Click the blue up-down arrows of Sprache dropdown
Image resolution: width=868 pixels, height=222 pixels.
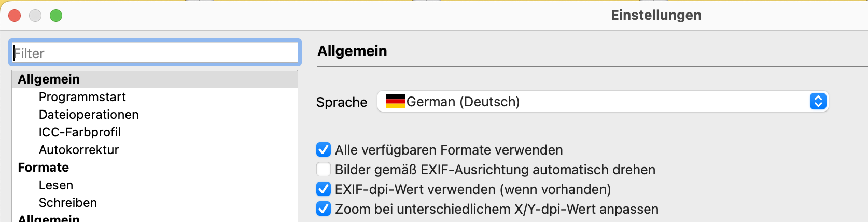click(x=817, y=101)
